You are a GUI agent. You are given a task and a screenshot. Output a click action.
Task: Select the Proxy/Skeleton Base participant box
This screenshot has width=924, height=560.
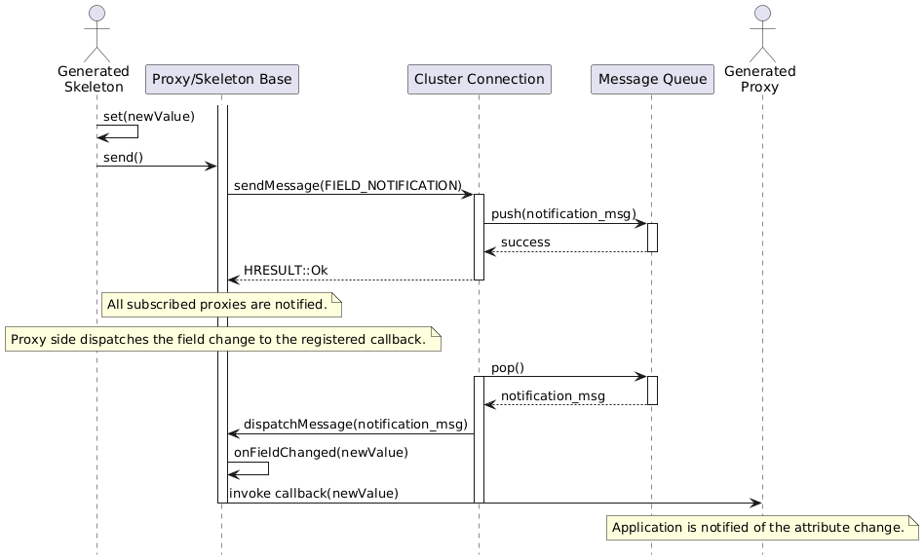click(222, 80)
